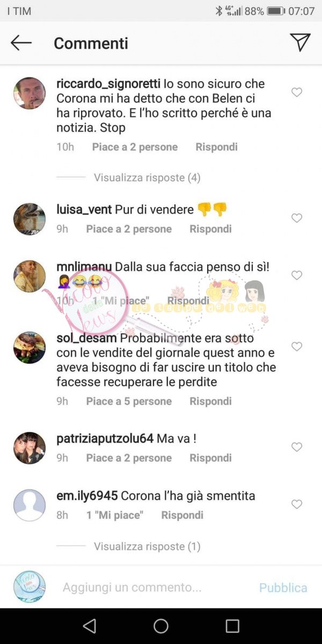Open luisa_vent's avatar
Screen dimensions: 322x644
30,219
